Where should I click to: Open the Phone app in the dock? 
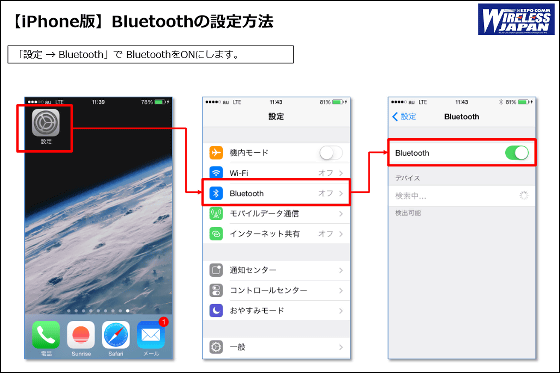[x=46, y=334]
